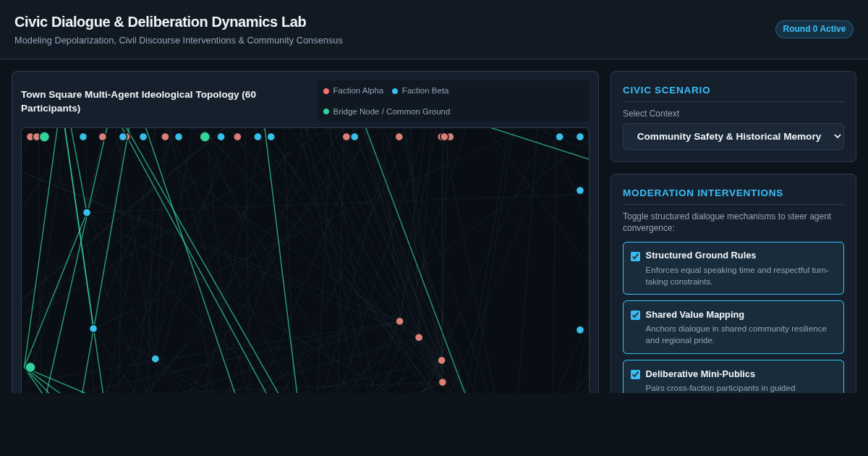Click the Faction Beta legend entry
The image size is (868, 456).
click(x=420, y=90)
